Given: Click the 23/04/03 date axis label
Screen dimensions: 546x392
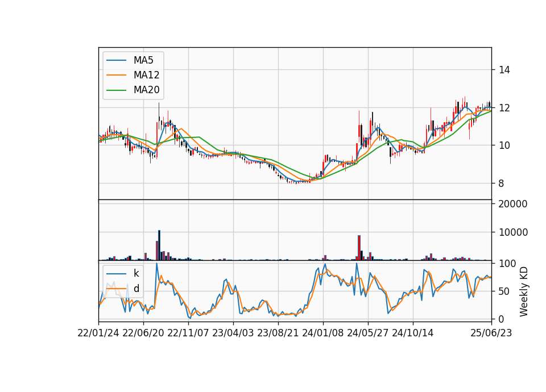Looking at the screenshot, I should pyautogui.click(x=233, y=333).
